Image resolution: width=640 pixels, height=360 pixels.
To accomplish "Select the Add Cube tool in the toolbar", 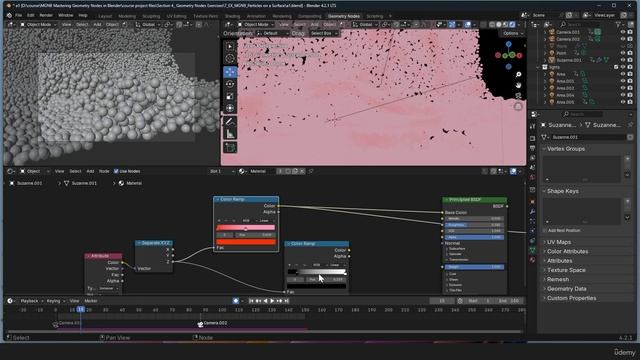I will pos(230,147).
